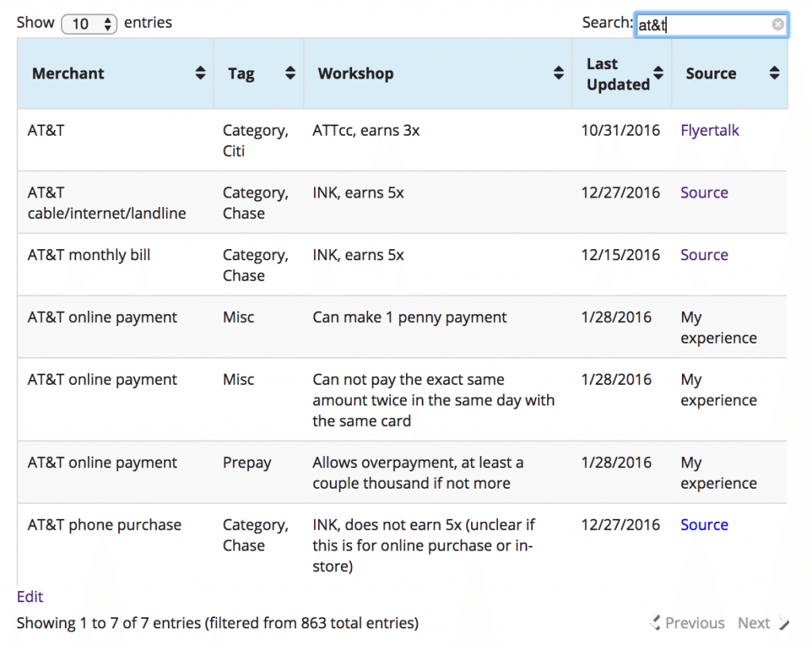812x645 pixels.
Task: Select 10 in the entries dropdown
Action: point(82,23)
